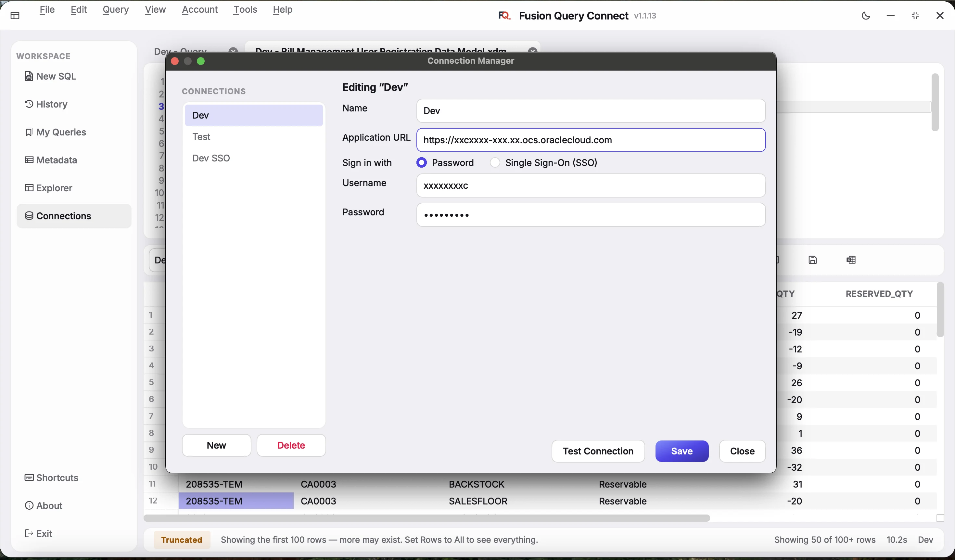Select Single Sign-On (SSO) radio
The height and width of the screenshot is (560, 955).
pos(495,163)
